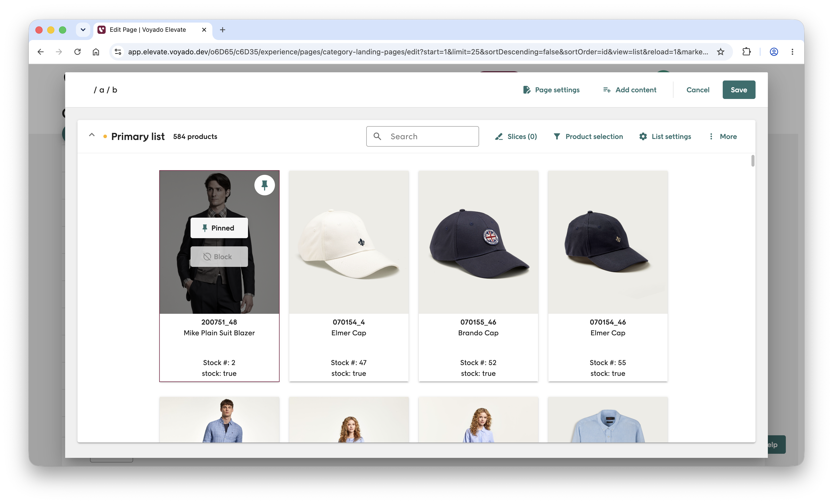Collapse the Primary list section chevron
Viewport: 833px width, 504px height.
92,135
